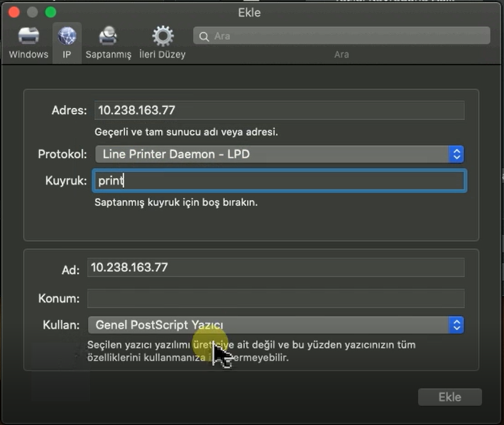Select the Ad name text field

click(275, 267)
